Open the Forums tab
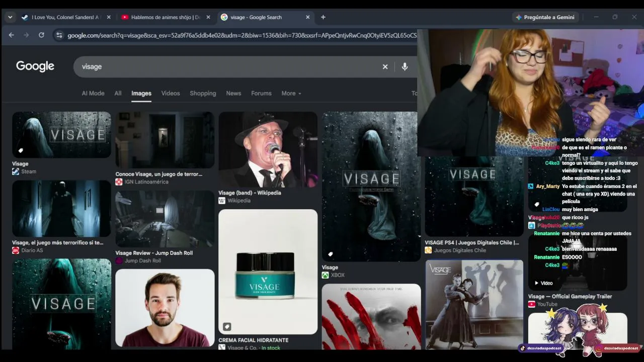 click(x=261, y=93)
